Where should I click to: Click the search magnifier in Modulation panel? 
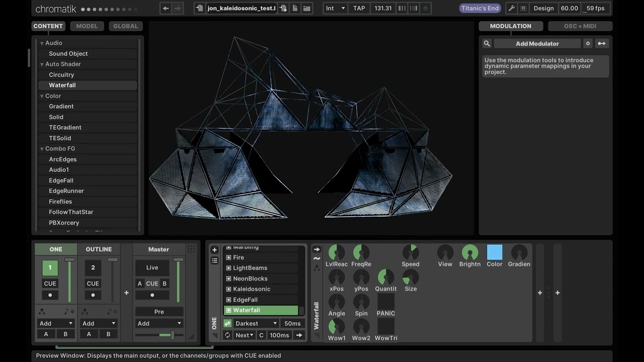coord(487,44)
